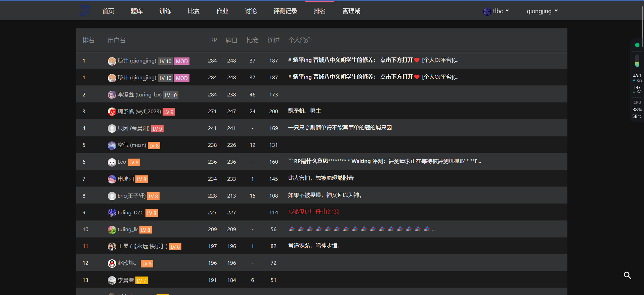This screenshot has height=295, width=644.
Task: Click LV 9 badge of 只因
Action: point(157,129)
